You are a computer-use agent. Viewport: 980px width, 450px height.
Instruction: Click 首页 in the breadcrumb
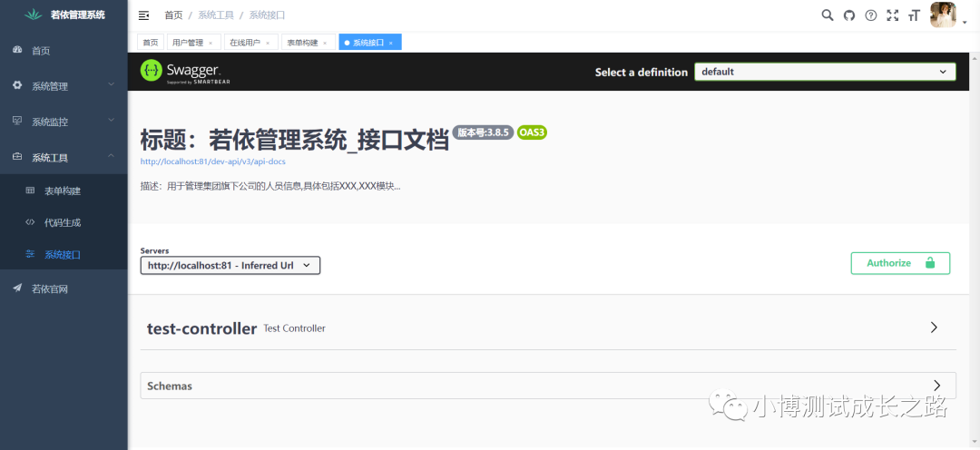click(173, 15)
